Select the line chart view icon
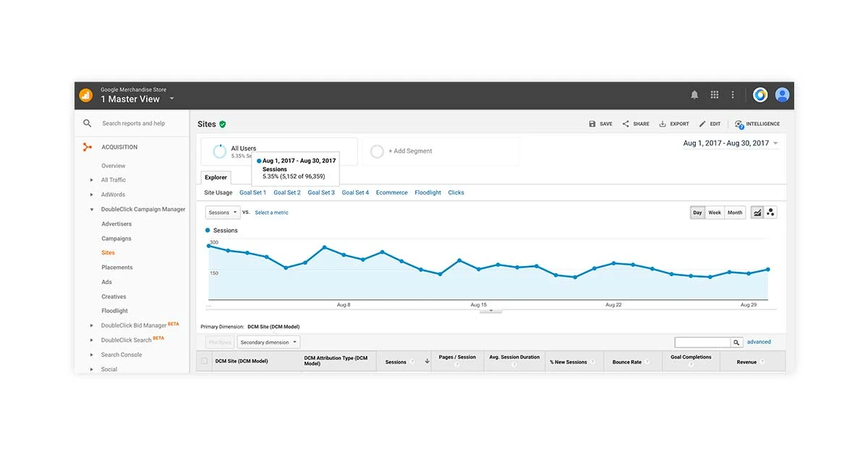 point(757,212)
